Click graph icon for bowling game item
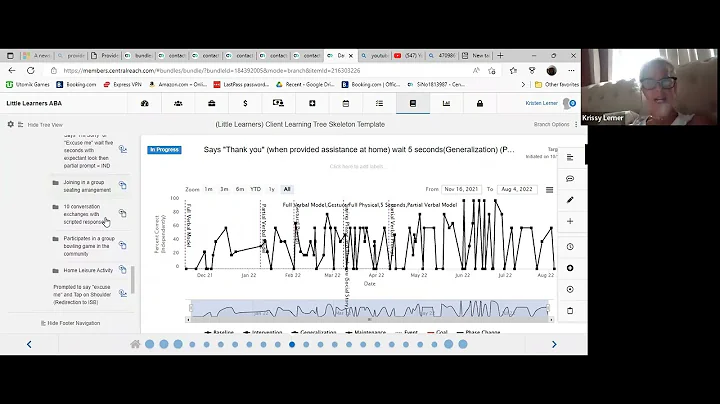 click(x=123, y=245)
